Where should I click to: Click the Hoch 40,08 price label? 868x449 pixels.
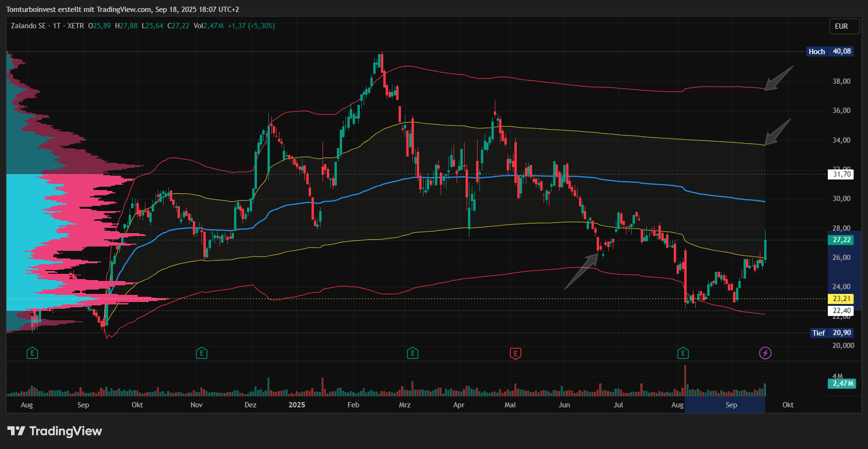830,51
